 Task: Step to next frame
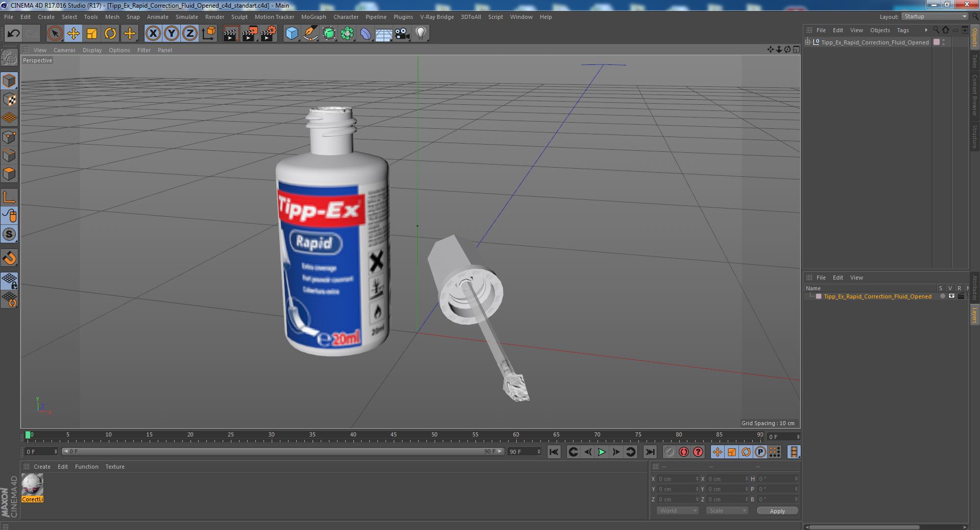(x=616, y=452)
